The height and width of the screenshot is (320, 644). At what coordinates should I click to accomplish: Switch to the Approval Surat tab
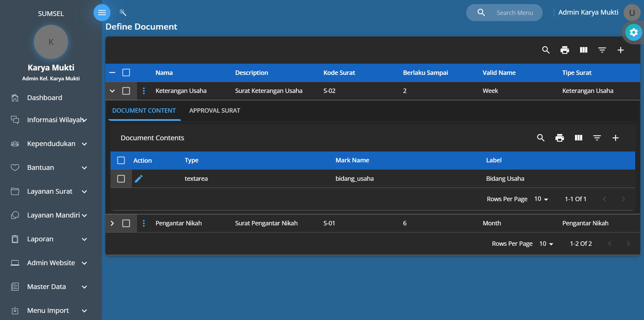point(215,111)
